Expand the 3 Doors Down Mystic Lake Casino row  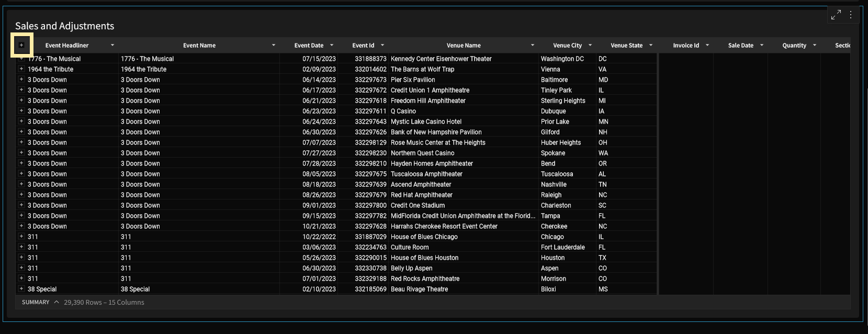click(21, 121)
